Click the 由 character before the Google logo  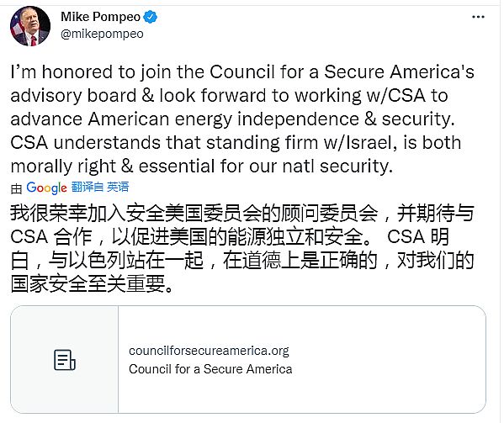click(16, 188)
